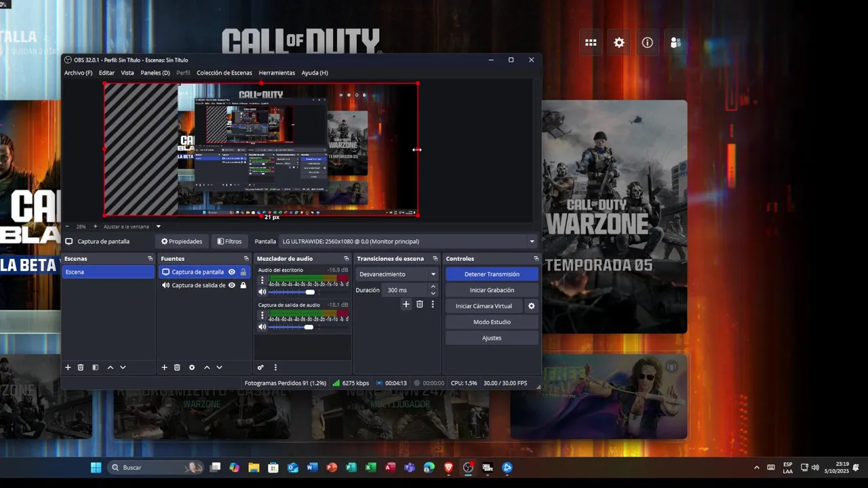Pop out the Controles dock panel

(536, 259)
